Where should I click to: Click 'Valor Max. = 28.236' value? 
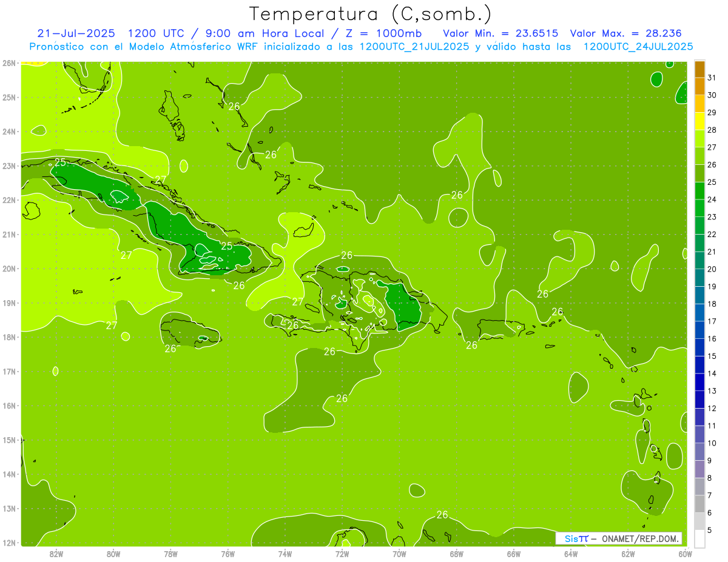625,33
